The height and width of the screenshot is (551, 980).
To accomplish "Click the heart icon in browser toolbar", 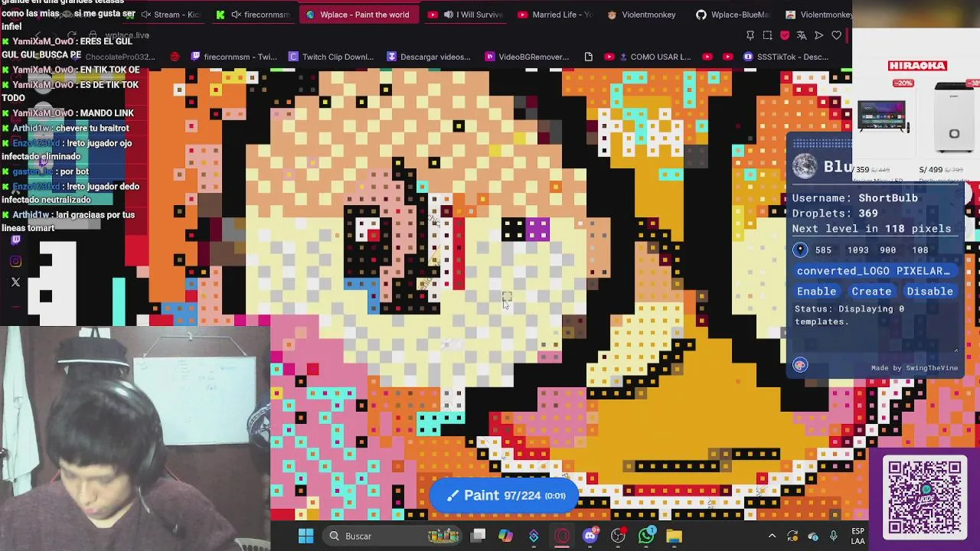I will 837,35.
